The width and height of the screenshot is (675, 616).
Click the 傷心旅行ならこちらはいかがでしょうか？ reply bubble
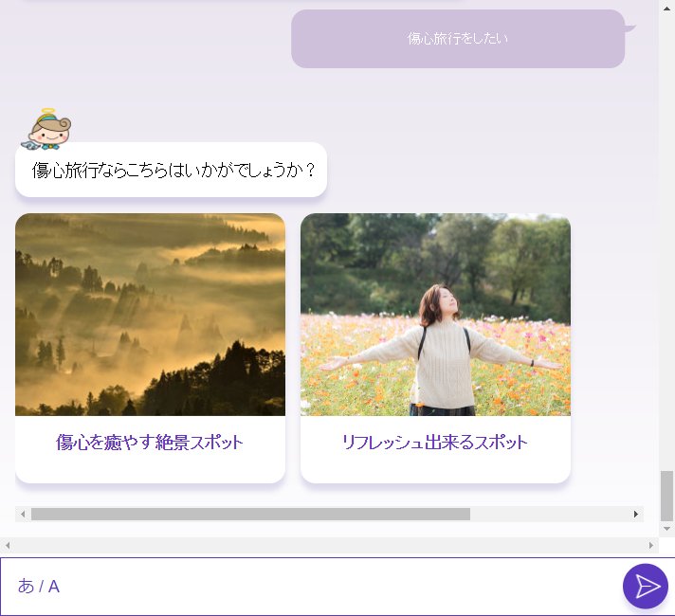pyautogui.click(x=172, y=171)
